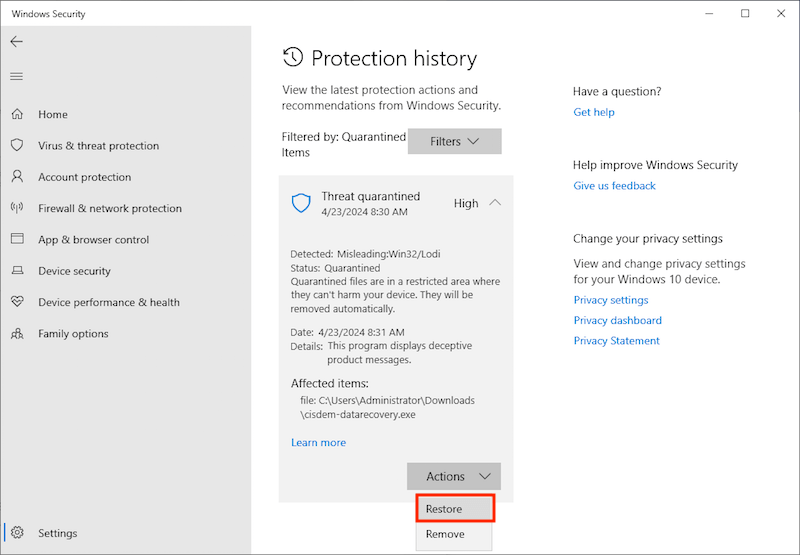Click Give us feedback link
The width and height of the screenshot is (800, 555).
point(614,186)
